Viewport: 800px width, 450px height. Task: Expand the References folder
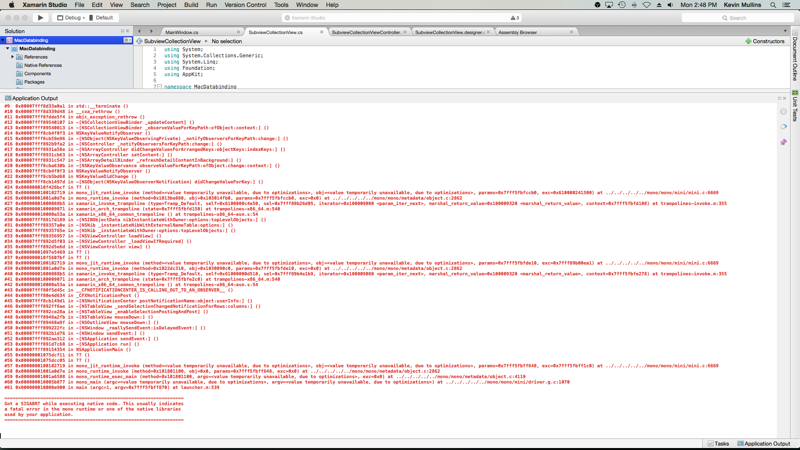[13, 57]
